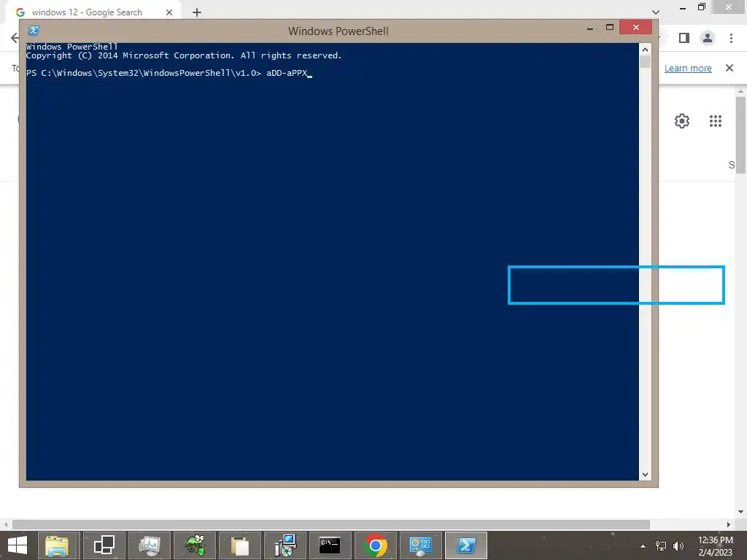Image resolution: width=747 pixels, height=560 pixels.
Task: Follow the 'Learn more' link in Chrome
Action: coord(688,68)
